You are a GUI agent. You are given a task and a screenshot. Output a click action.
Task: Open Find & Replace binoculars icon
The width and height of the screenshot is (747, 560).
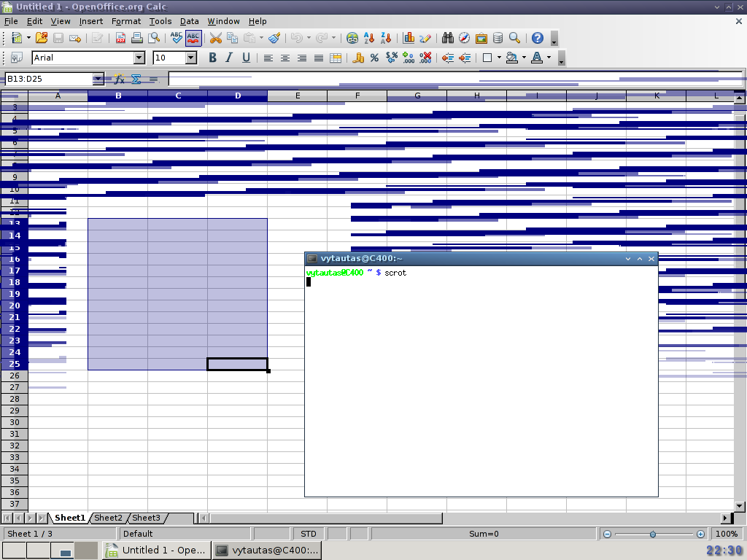(x=447, y=38)
